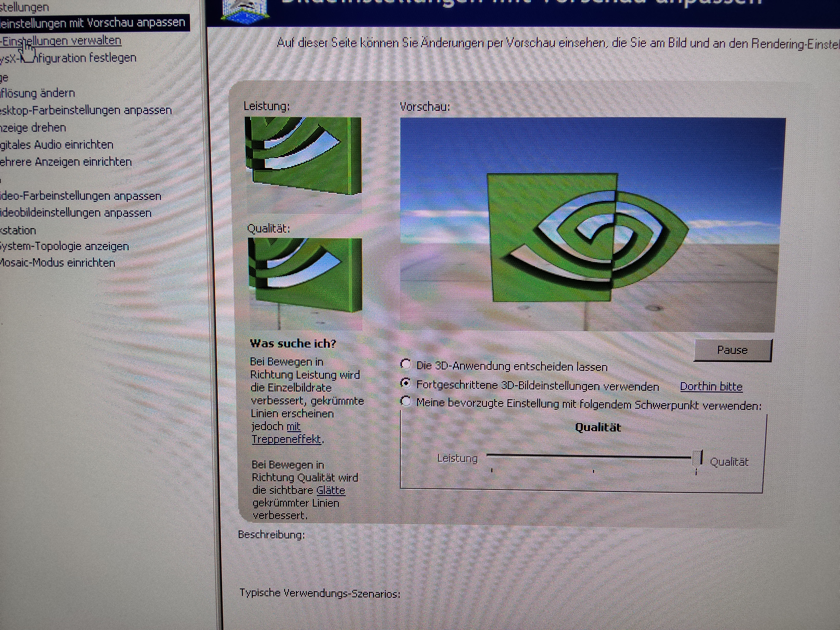Click the bold 'Qualität' slider heading
The height and width of the screenshot is (630, 840).
598,427
